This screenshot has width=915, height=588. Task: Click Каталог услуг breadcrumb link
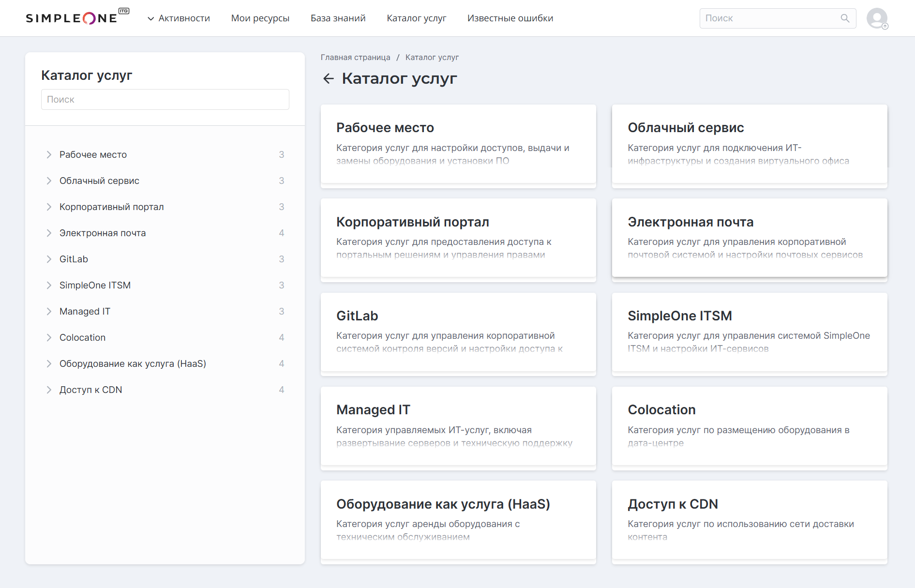click(x=432, y=57)
